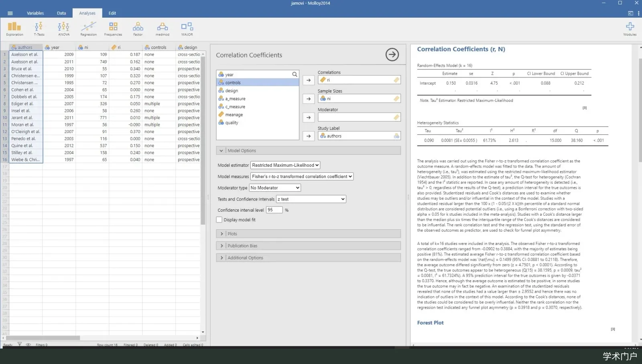Open the jamovi hamburger main menu
This screenshot has height=364, width=642.
click(10, 13)
